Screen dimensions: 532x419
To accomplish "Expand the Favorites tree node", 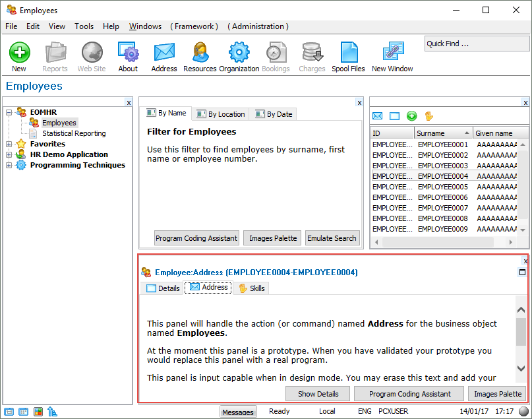I will [x=9, y=144].
